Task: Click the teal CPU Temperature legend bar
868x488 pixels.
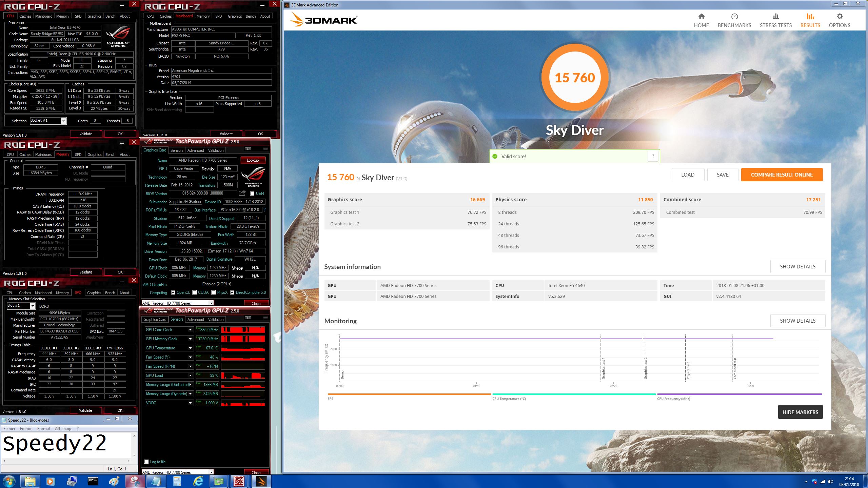Action: (x=574, y=394)
